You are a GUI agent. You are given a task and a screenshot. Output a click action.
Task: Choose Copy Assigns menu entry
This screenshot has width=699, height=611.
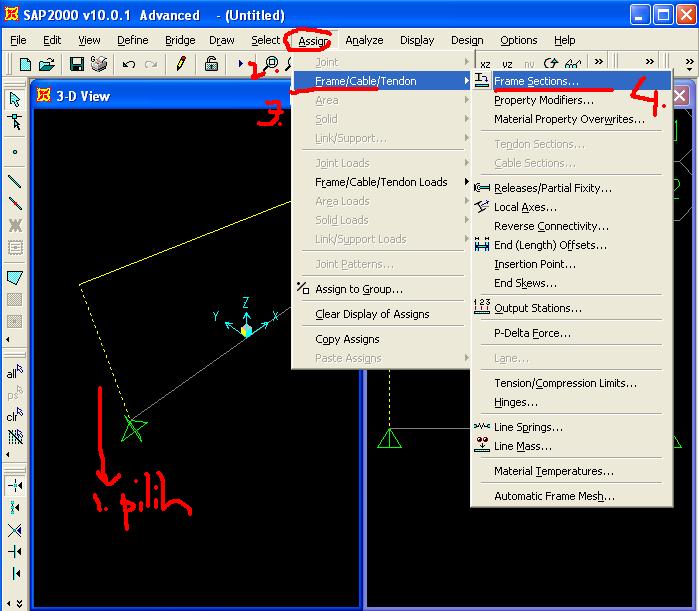pyautogui.click(x=381, y=339)
